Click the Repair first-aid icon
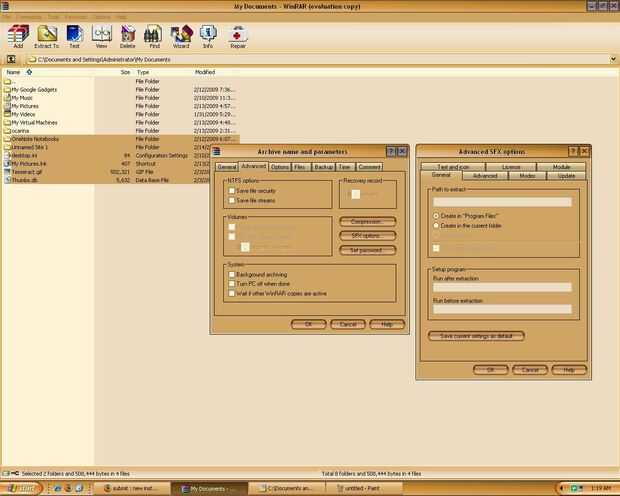620x496 pixels. pyautogui.click(x=240, y=36)
